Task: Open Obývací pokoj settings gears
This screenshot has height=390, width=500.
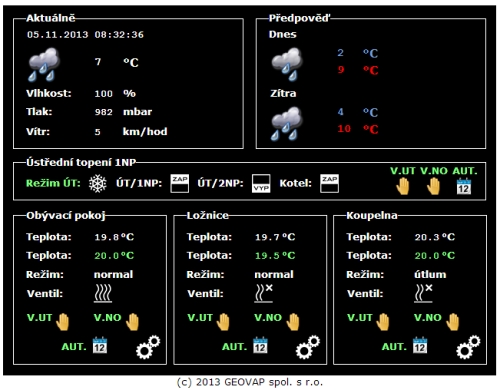Action: coord(148,347)
